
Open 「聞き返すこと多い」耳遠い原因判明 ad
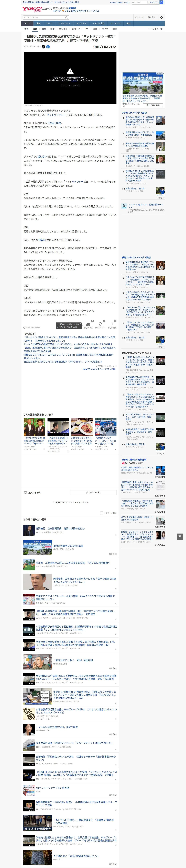(73, 660)
